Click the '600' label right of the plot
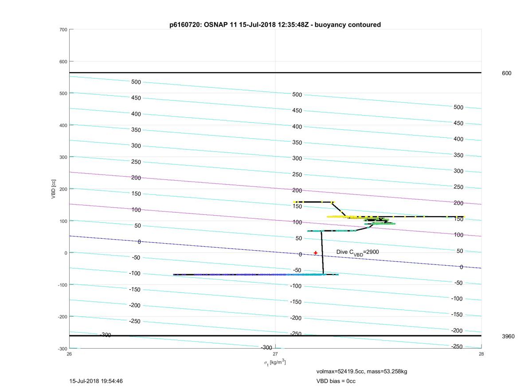 pyautogui.click(x=506, y=73)
